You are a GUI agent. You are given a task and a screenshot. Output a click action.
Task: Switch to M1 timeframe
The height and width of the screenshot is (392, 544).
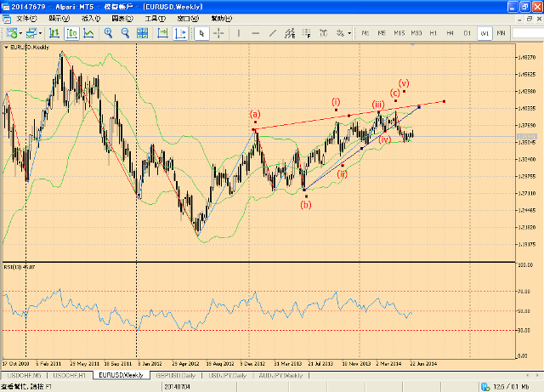tap(365, 33)
